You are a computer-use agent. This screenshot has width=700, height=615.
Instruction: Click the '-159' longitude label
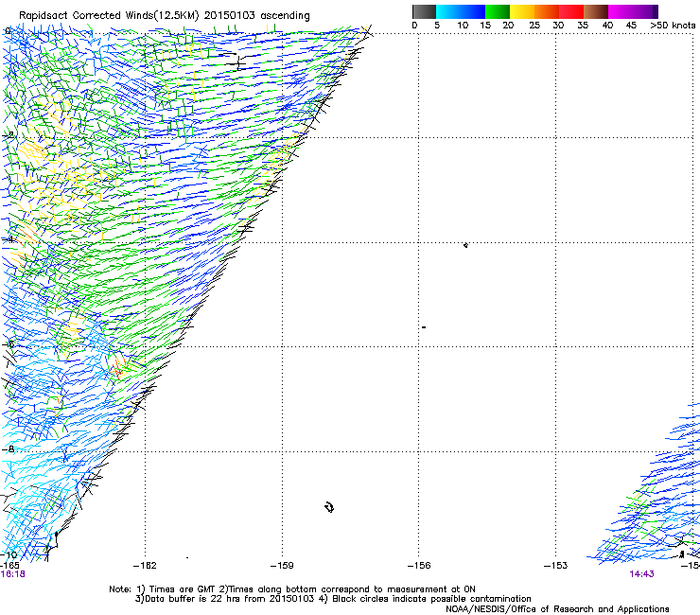[x=282, y=566]
